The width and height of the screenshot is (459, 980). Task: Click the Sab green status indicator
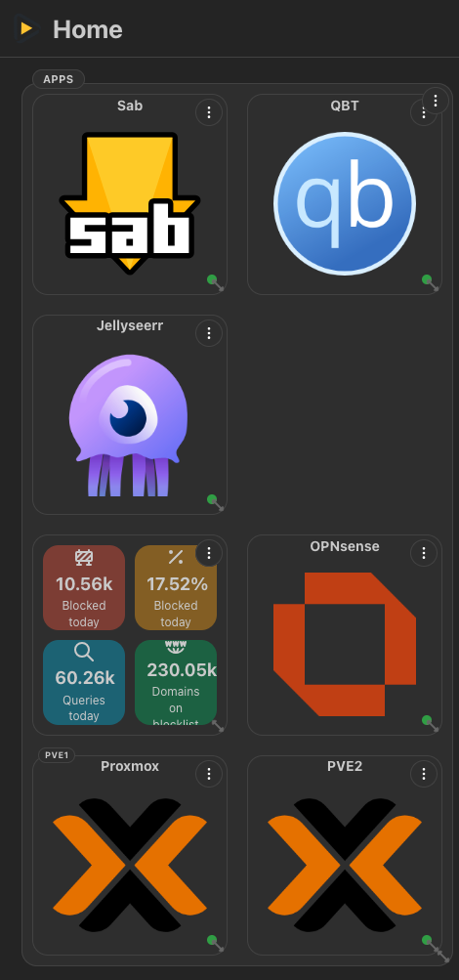point(212,279)
